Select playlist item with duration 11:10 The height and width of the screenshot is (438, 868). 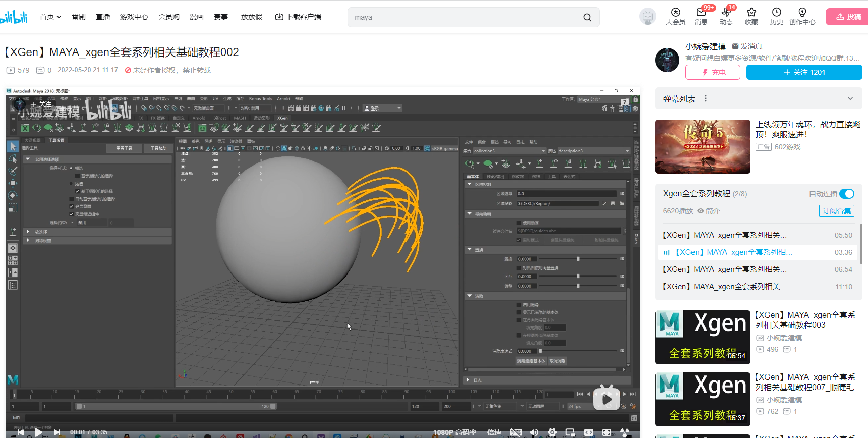click(758, 287)
